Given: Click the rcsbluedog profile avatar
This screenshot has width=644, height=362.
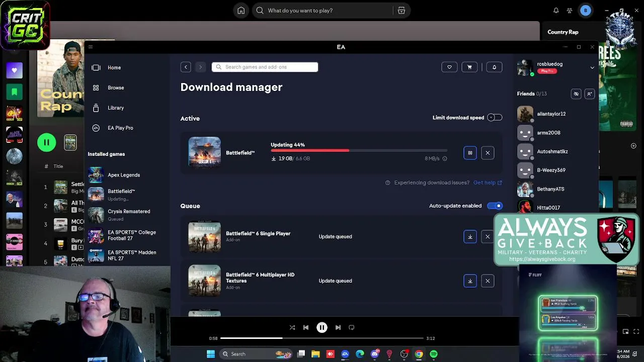Looking at the screenshot, I should click(525, 67).
